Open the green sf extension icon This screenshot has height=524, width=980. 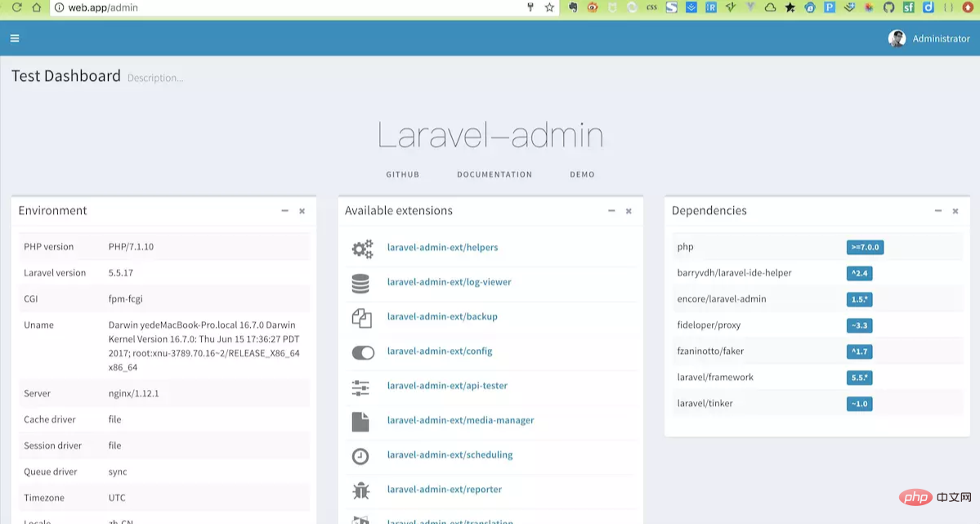coord(909,7)
